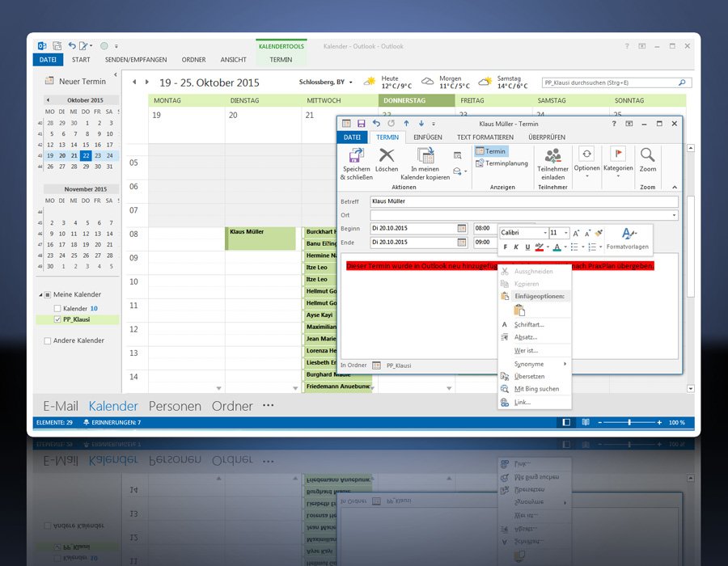
Task: Open TEXT FORMATIEREN tab
Action: point(485,137)
